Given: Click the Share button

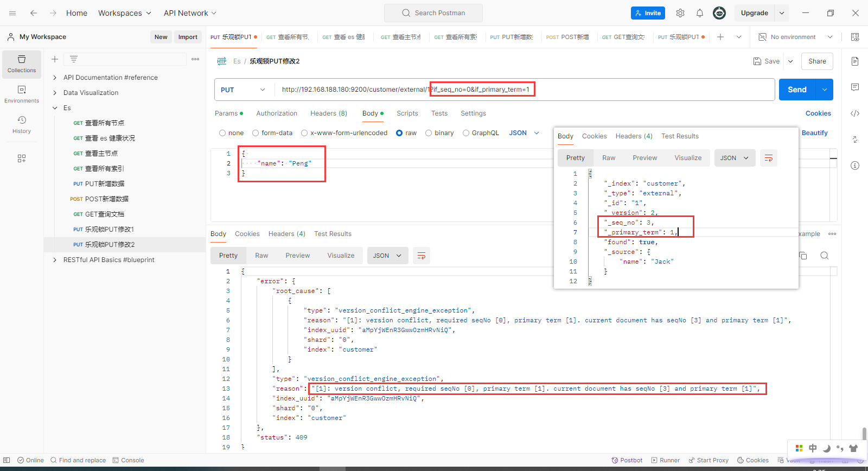Looking at the screenshot, I should 817,61.
